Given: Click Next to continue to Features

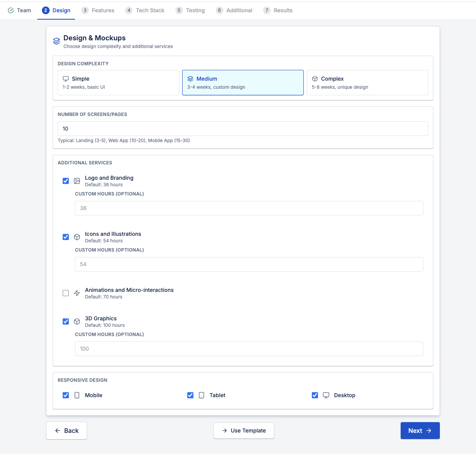Looking at the screenshot, I should pyautogui.click(x=420, y=431).
